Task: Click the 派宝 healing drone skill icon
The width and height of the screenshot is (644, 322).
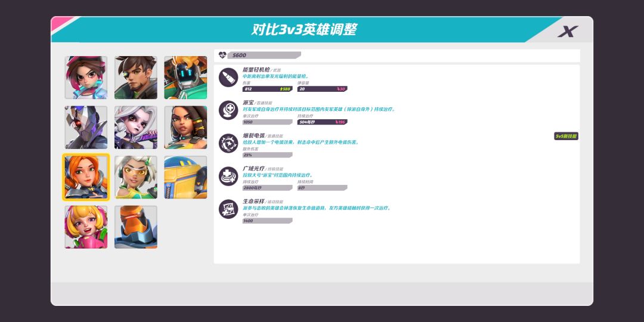Action: (x=228, y=110)
